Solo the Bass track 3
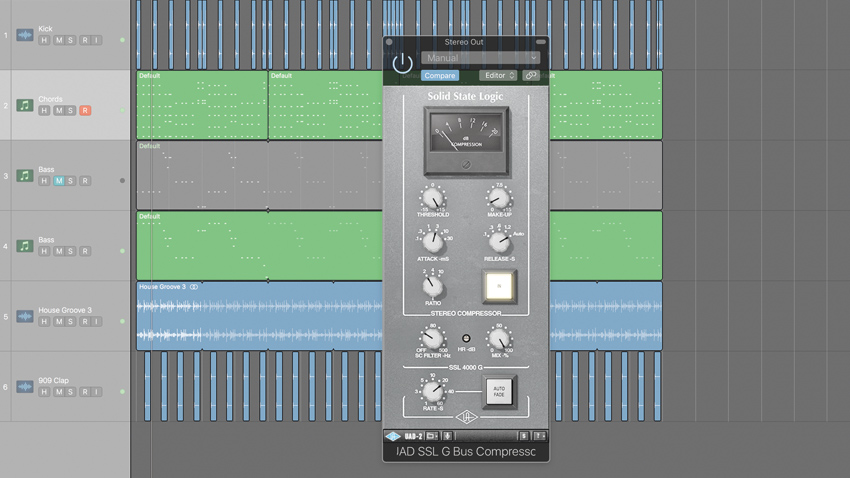This screenshot has width=850, height=478. tap(70, 181)
